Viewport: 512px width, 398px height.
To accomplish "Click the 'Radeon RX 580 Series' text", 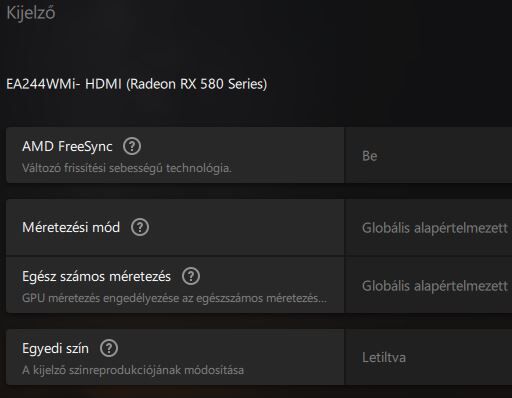I will (197, 84).
